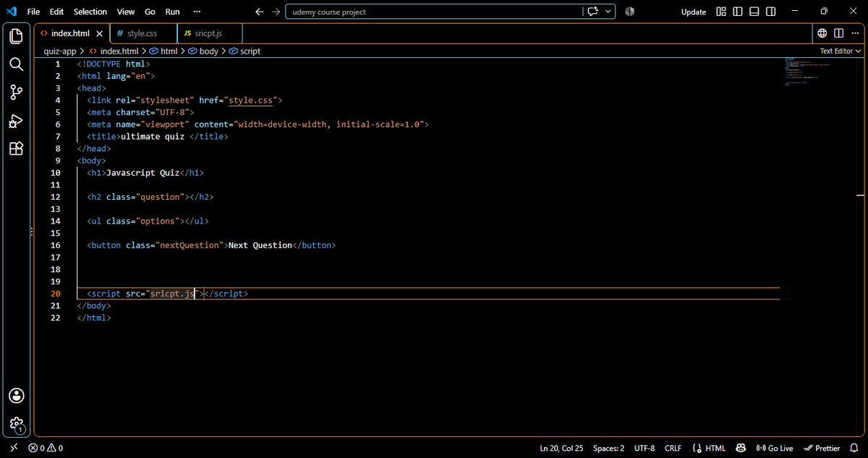This screenshot has width=868, height=458.
Task: Open the Accounts menu icon
Action: [16, 396]
